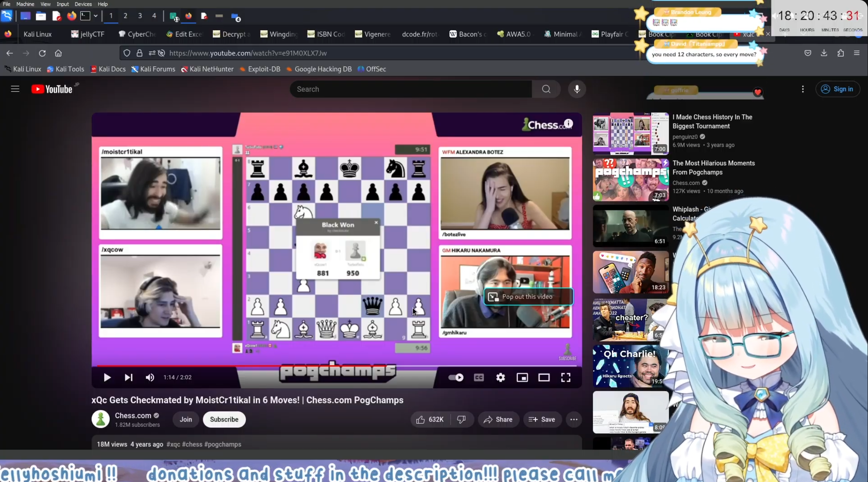Skip to the next video
The width and height of the screenshot is (868, 482).
point(128,377)
